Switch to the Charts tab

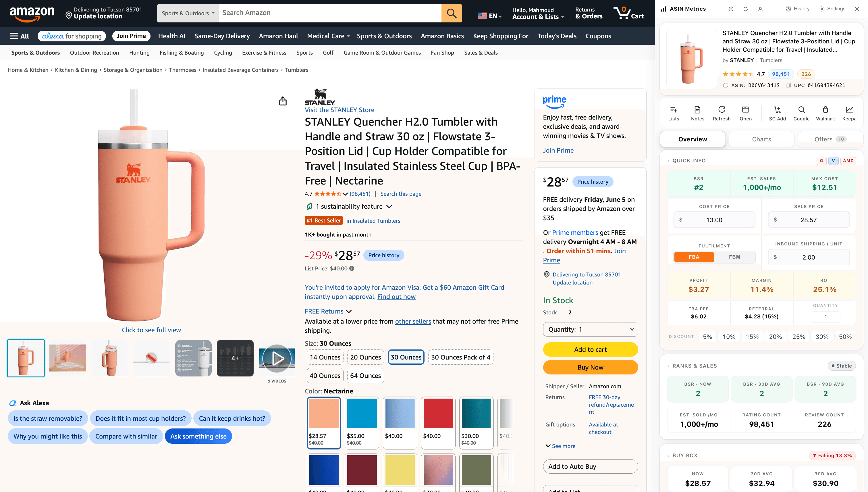(x=761, y=139)
